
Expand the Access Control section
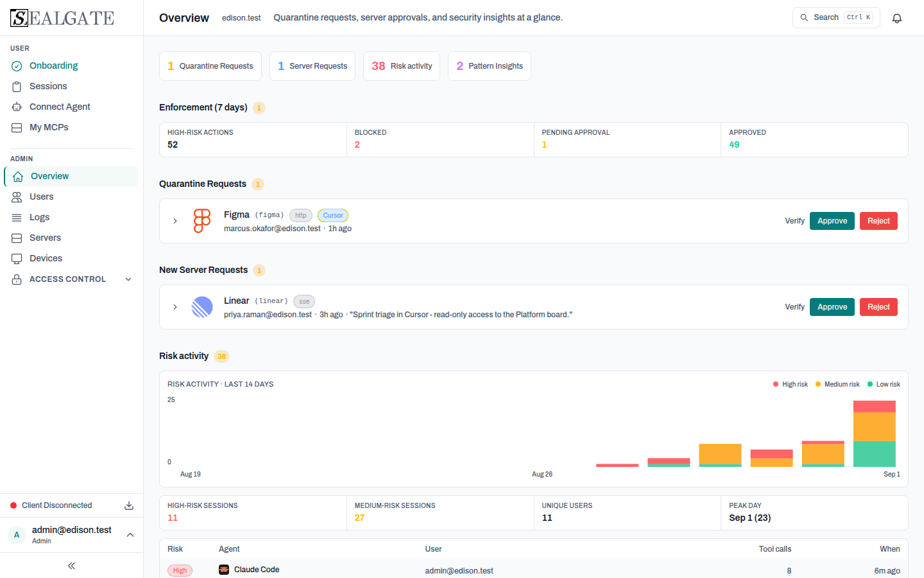(128, 279)
